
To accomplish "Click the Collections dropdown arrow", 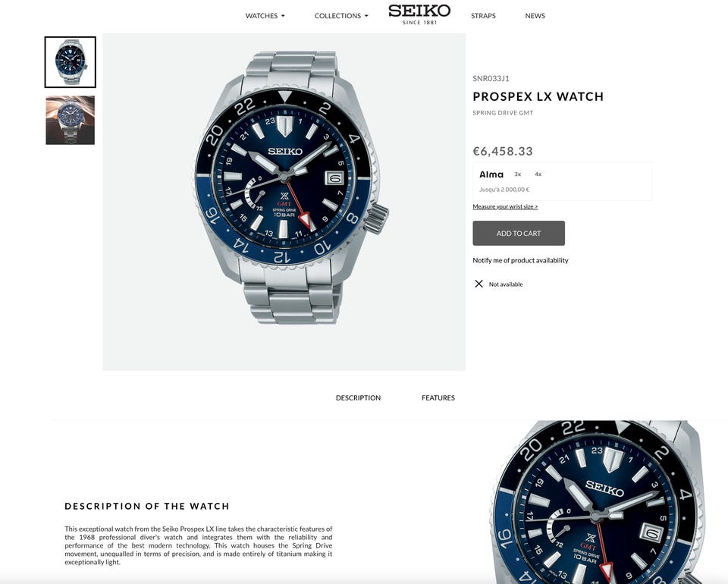I will point(366,16).
